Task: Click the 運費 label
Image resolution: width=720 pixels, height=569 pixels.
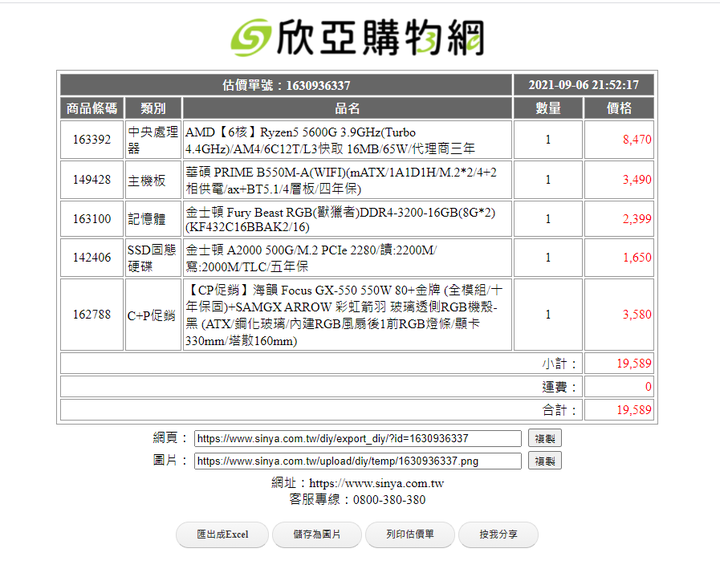Action: [x=559, y=387]
